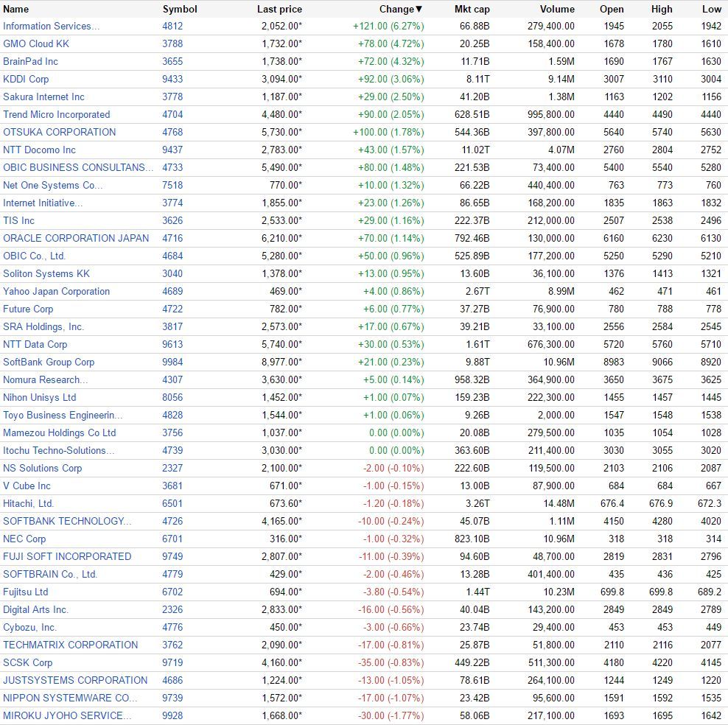
Task: Sort by Low column header
Action: [x=711, y=10]
